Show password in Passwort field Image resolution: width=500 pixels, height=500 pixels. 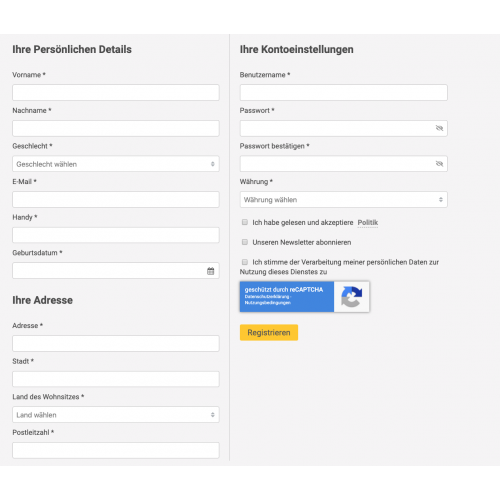pyautogui.click(x=439, y=128)
